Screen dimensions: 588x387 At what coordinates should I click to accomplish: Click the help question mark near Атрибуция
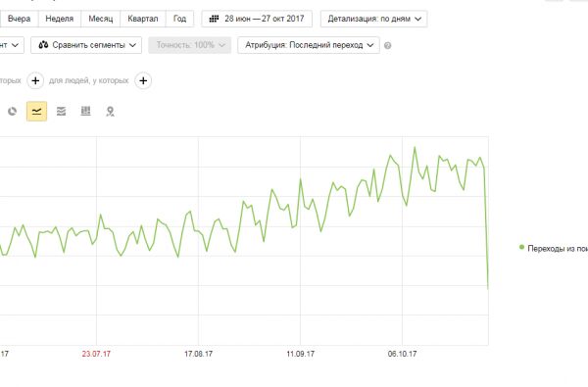(388, 45)
